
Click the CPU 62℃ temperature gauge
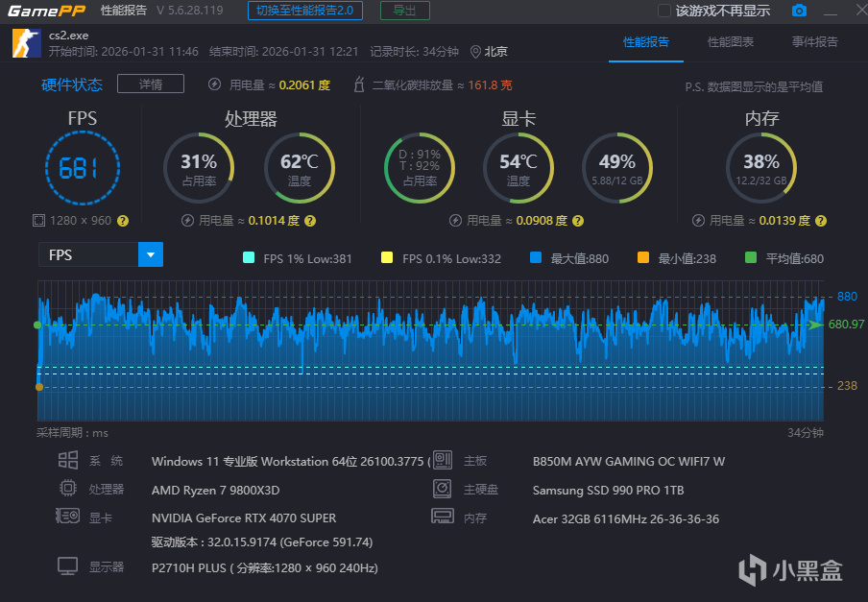coord(299,168)
